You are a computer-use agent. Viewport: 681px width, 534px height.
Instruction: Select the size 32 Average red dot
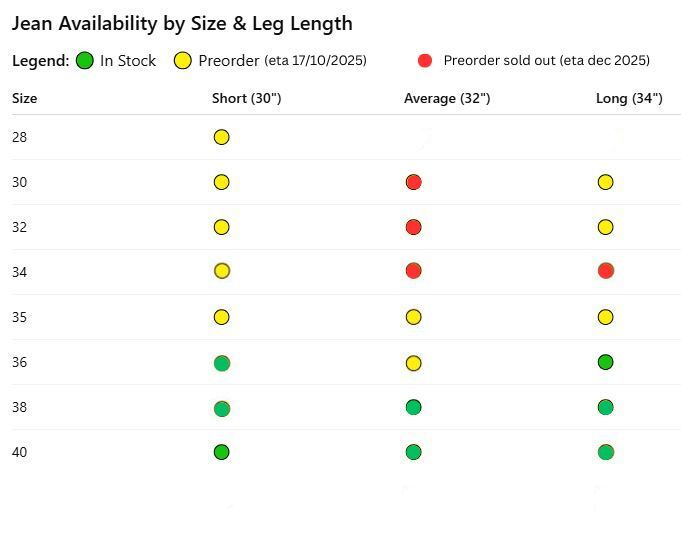(x=413, y=227)
